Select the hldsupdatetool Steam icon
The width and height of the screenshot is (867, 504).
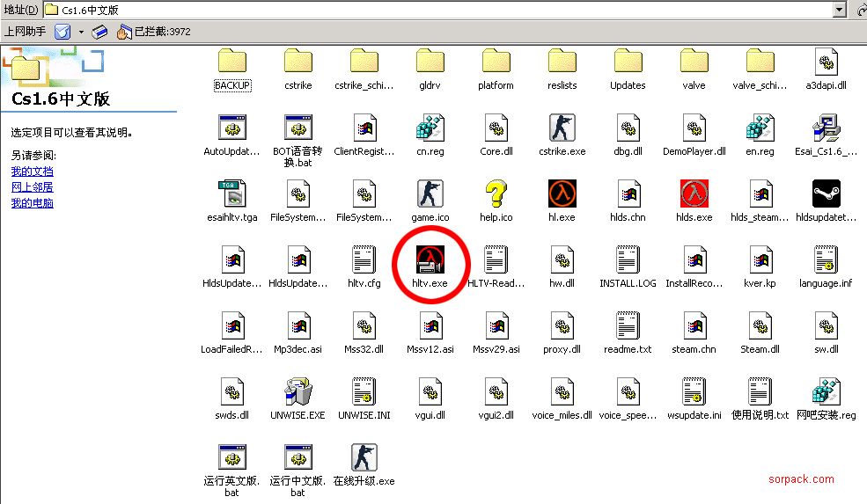[826, 194]
